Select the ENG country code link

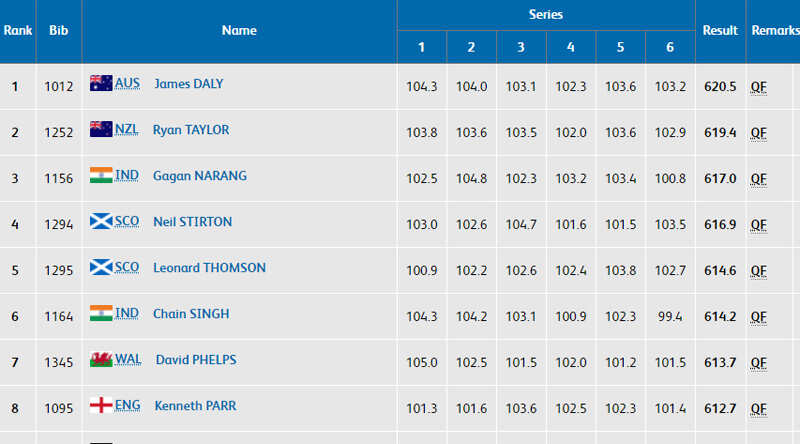pos(128,405)
